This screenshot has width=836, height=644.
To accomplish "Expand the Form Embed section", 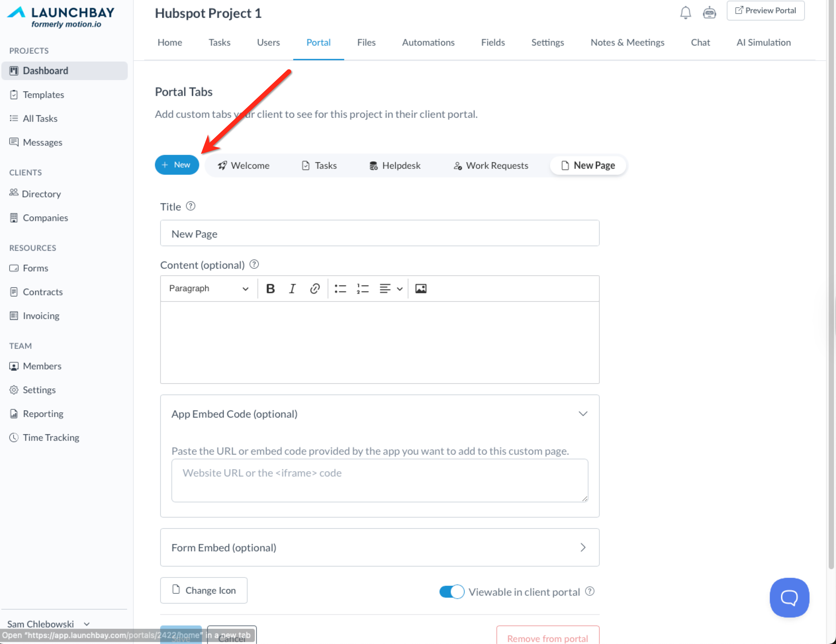I will click(x=582, y=547).
